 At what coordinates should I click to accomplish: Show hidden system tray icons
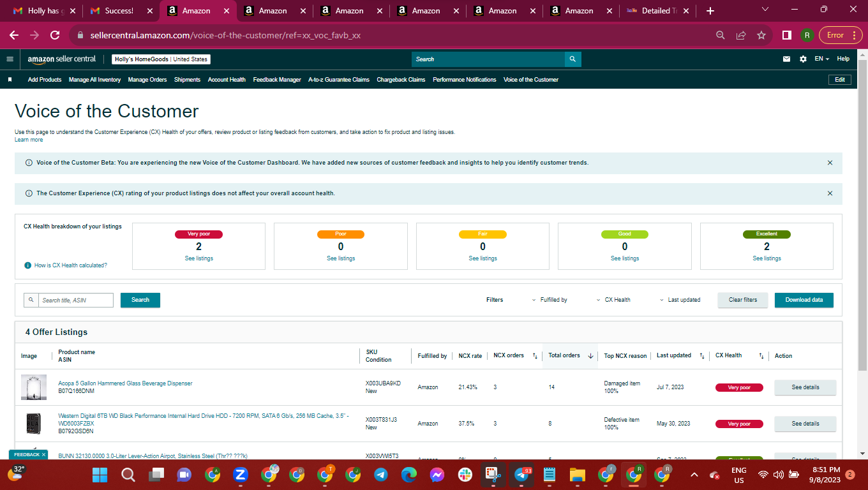point(694,475)
